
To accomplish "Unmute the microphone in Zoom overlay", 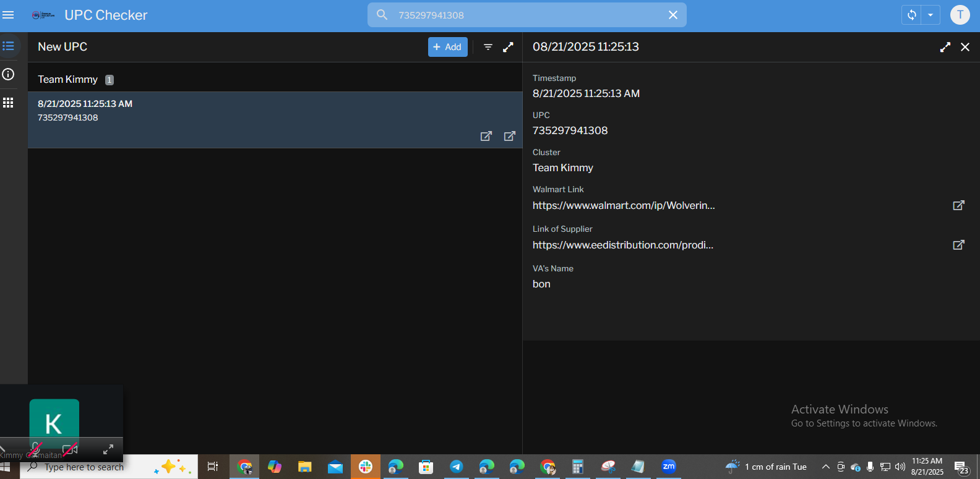I will 36,448.
